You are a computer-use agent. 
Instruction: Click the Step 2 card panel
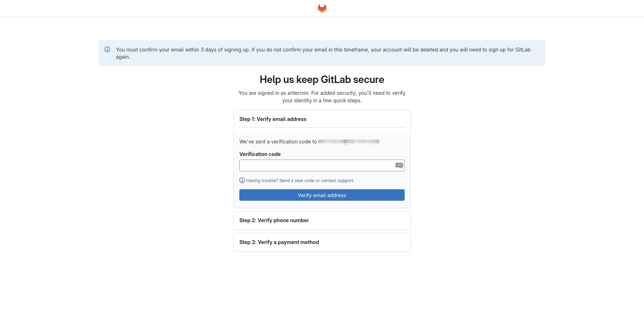[x=322, y=220]
